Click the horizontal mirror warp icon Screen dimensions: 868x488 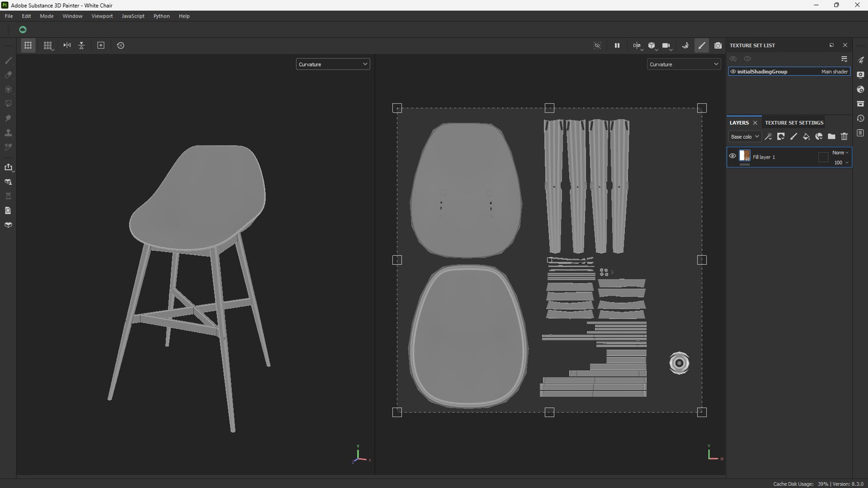coord(67,45)
